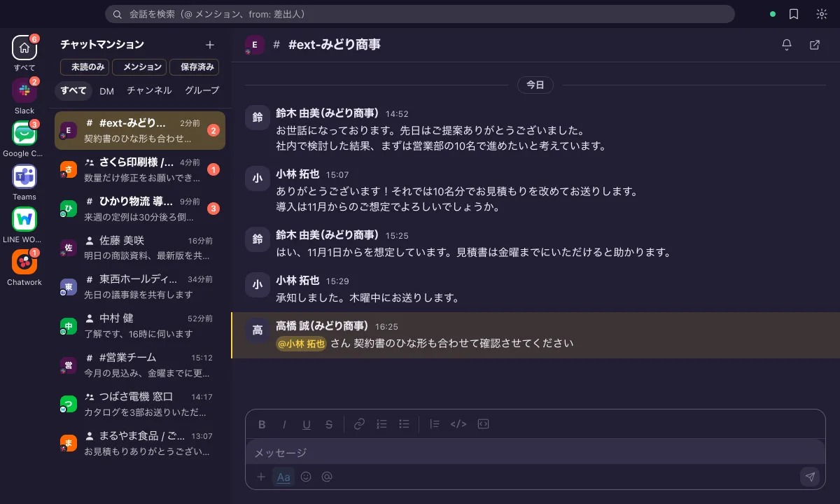Open the home すべて inbox icon
This screenshot has height=504, width=840.
pos(24,48)
